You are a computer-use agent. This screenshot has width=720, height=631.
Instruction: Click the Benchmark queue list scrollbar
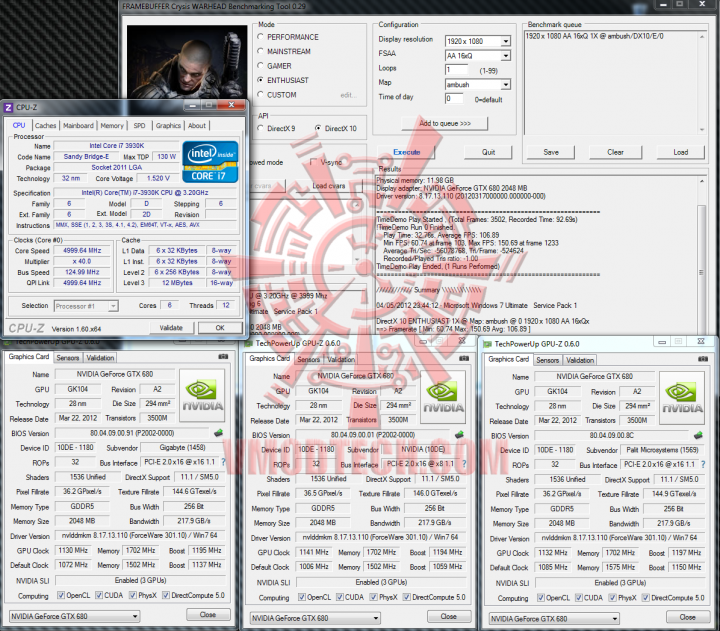pos(702,83)
